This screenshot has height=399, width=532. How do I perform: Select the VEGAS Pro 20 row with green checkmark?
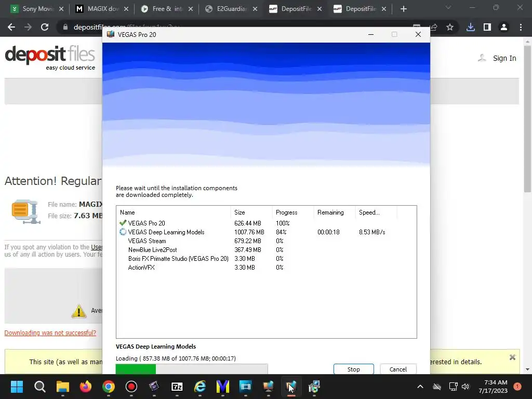[267, 223]
